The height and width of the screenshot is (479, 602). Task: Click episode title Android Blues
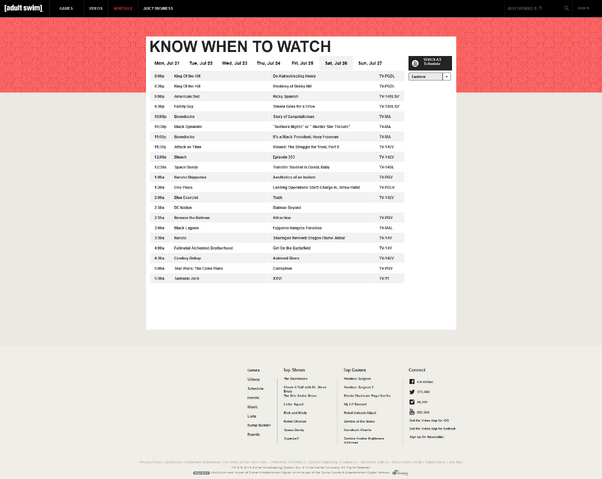click(x=286, y=258)
